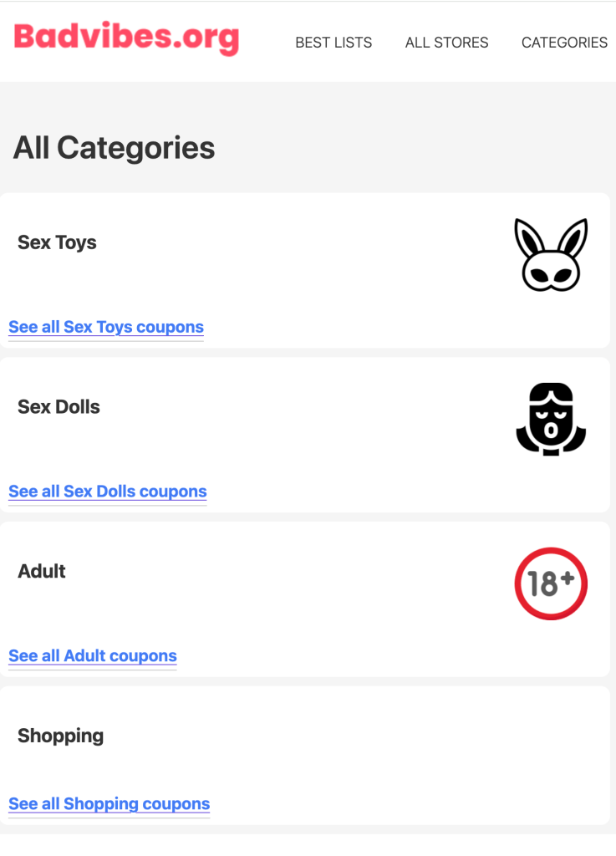This screenshot has width=616, height=856.
Task: Select the Shopping category heading
Action: click(61, 736)
